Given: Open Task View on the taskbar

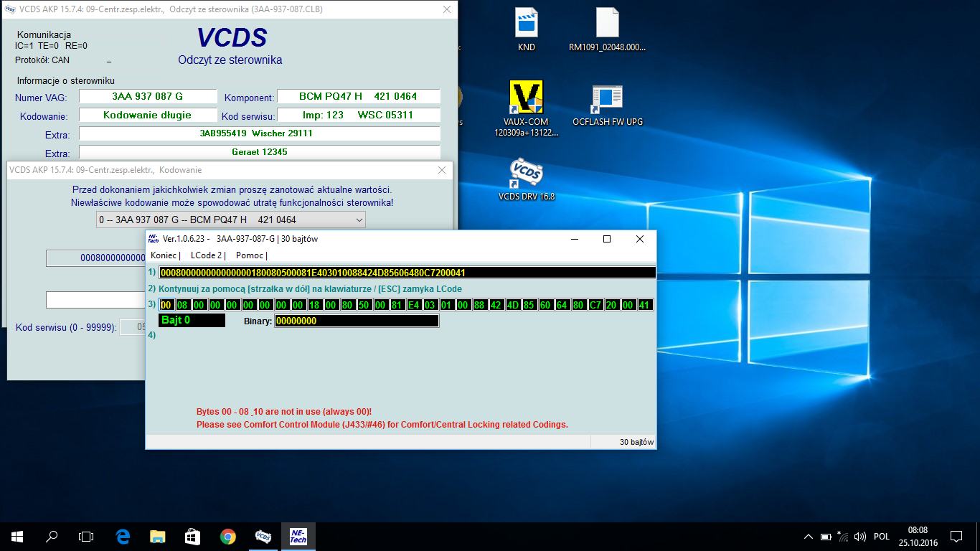Looking at the screenshot, I should click(x=86, y=536).
